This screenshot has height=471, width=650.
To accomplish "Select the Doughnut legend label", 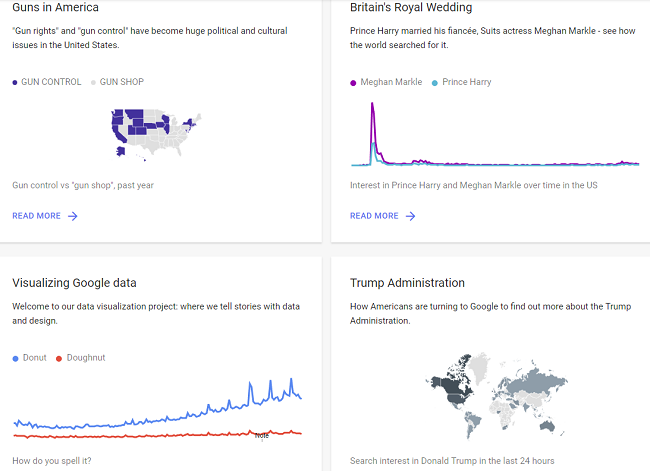I will coord(86,358).
